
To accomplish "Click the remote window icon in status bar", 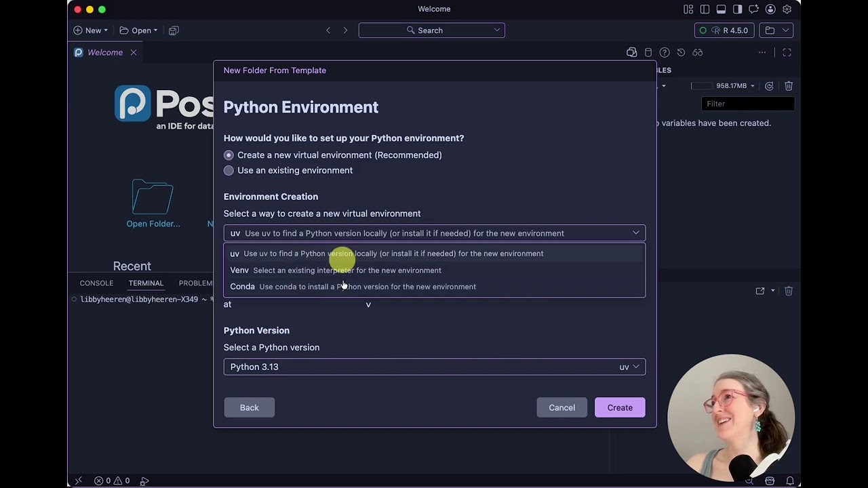I will coord(78,481).
